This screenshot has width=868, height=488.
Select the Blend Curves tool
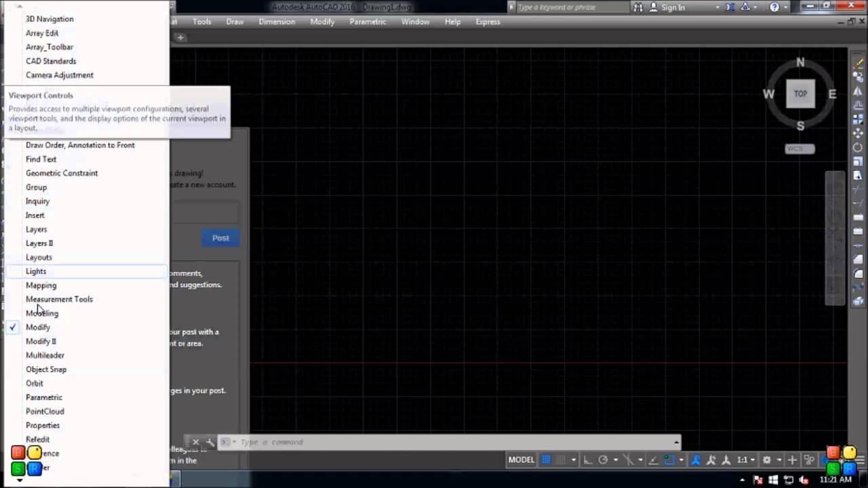click(858, 287)
